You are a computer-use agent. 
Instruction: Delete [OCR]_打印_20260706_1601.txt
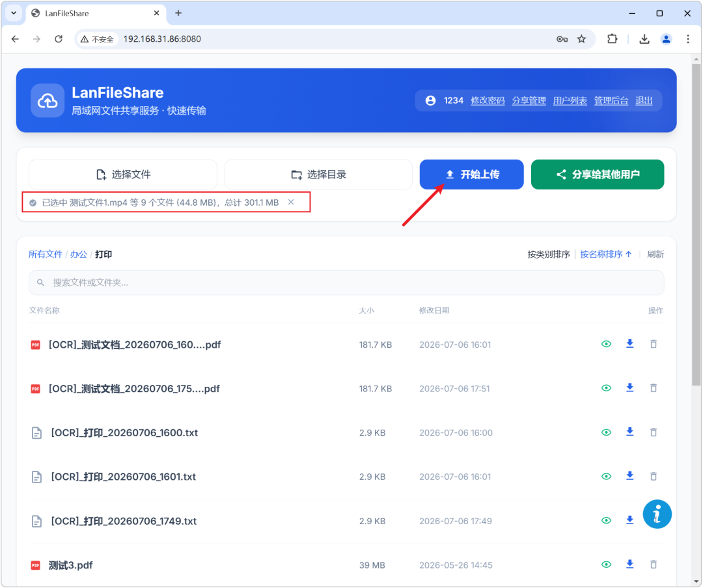(654, 476)
